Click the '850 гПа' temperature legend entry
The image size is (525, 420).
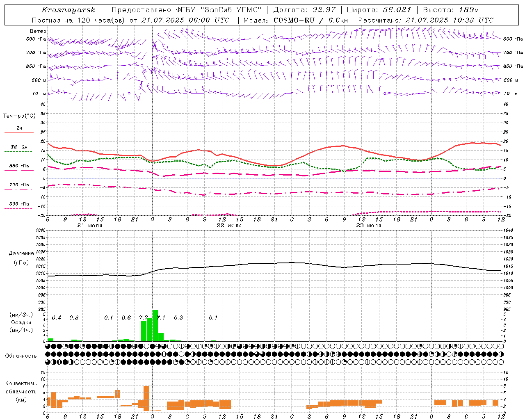coord(19,166)
